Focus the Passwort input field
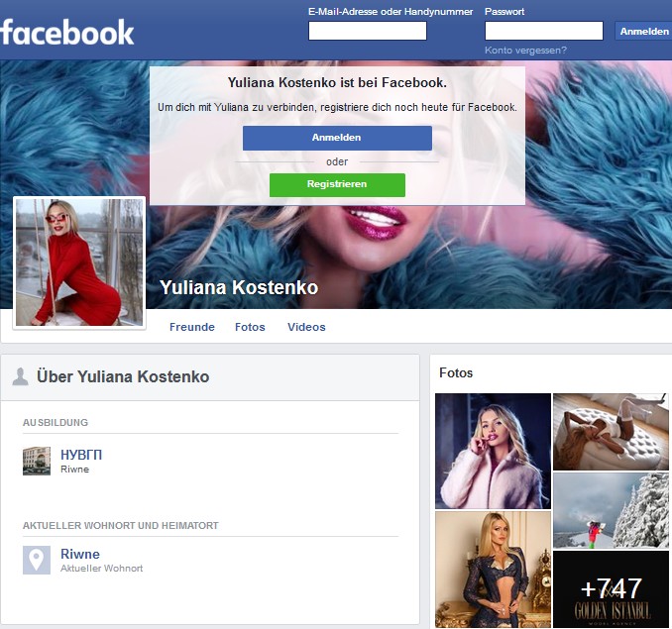The height and width of the screenshot is (629, 672). point(543,31)
